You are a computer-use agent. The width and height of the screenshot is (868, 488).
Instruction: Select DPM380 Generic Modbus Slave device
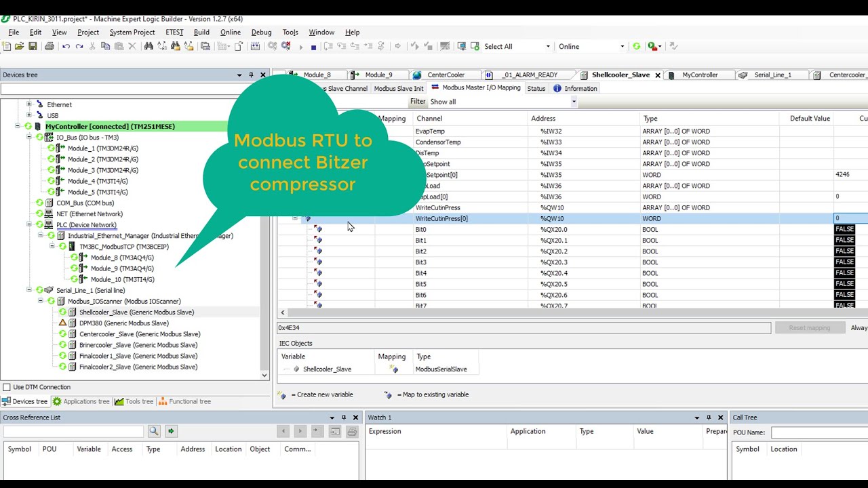point(123,323)
